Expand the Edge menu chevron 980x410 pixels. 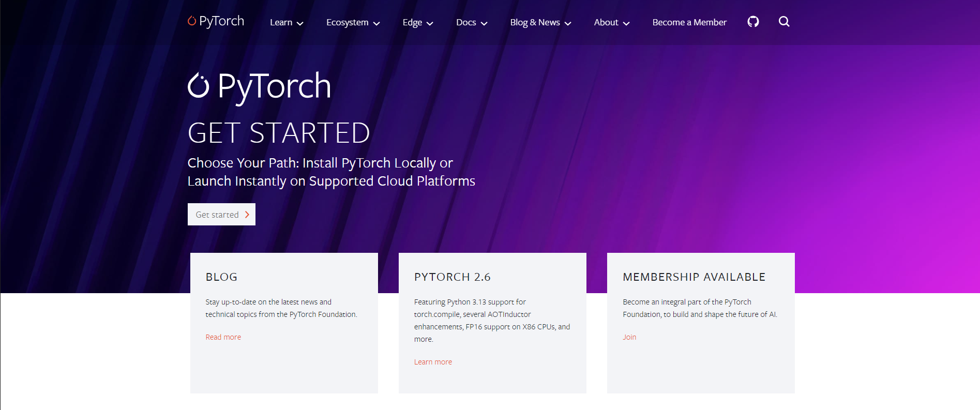coord(430,23)
